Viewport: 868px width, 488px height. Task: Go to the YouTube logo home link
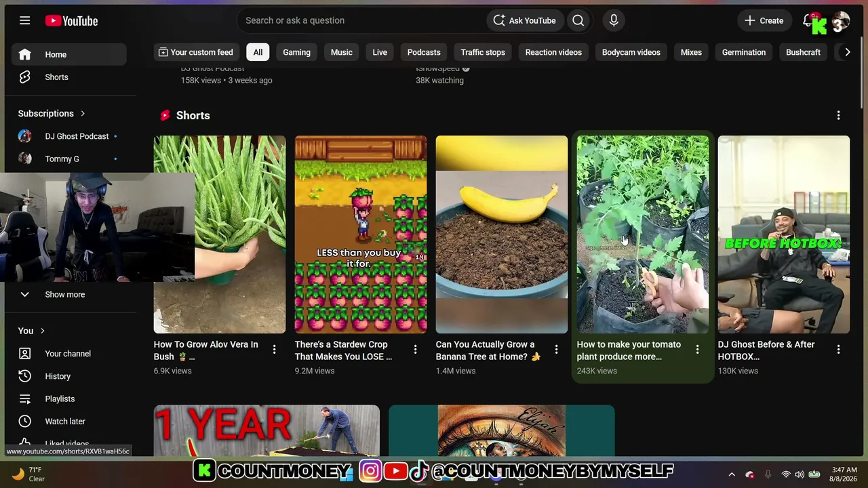point(71,21)
